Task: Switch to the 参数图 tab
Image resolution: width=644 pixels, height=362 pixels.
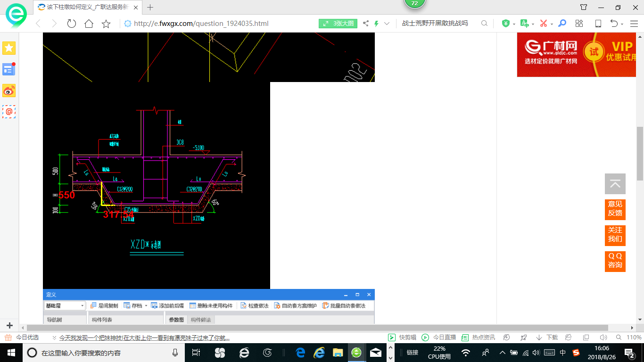Action: [x=176, y=320]
